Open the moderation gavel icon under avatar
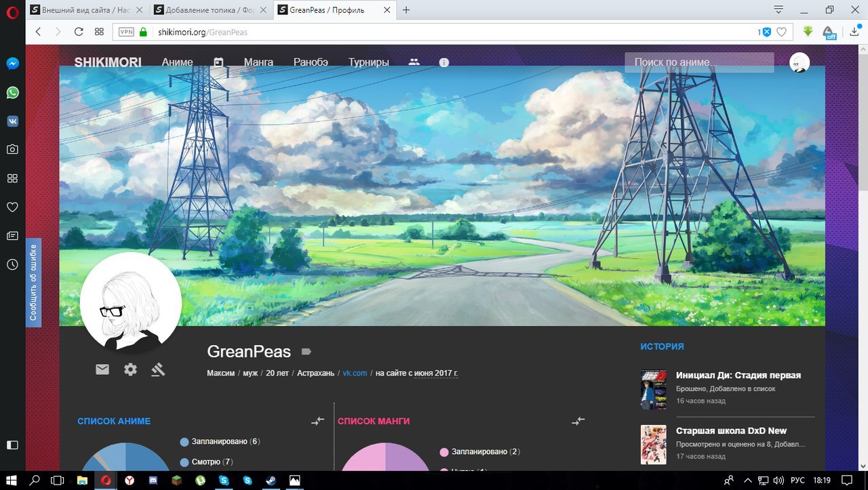The height and width of the screenshot is (490, 868). tap(158, 369)
